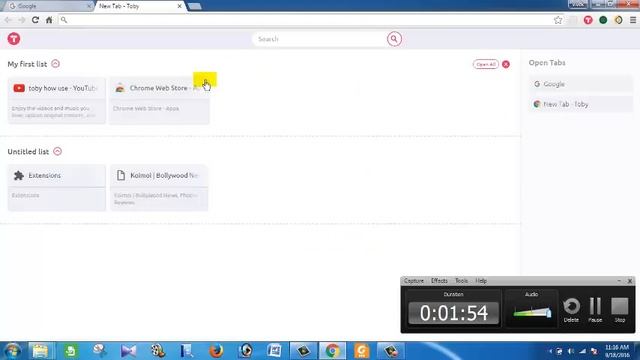Viewport: 640px width, 360px height.
Task: Pause the screen recording
Action: tap(595, 310)
